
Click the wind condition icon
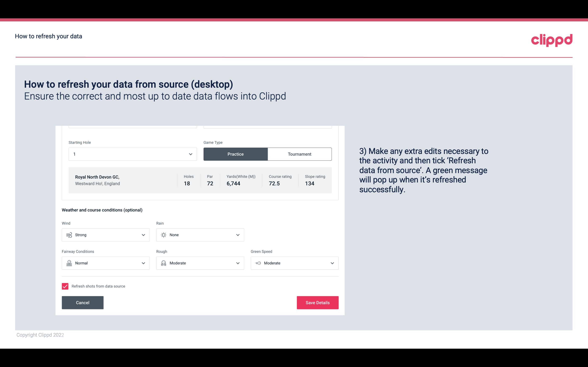[69, 235]
